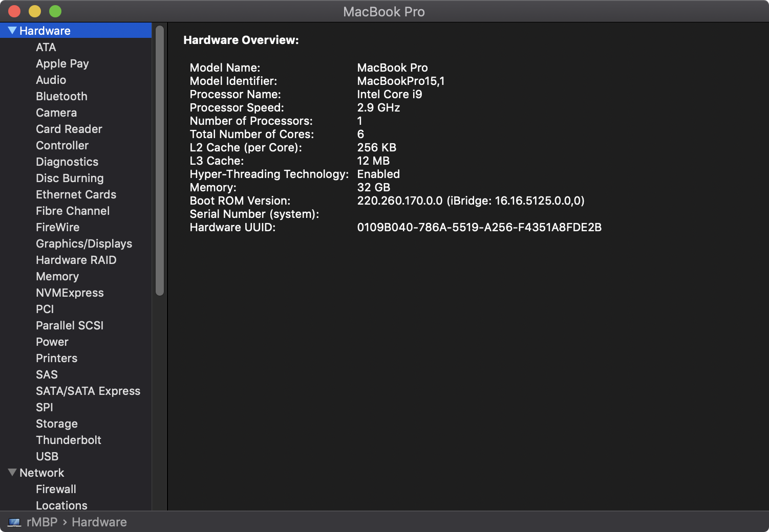
Task: Open Diagnostics in the sidebar
Action: 67,162
